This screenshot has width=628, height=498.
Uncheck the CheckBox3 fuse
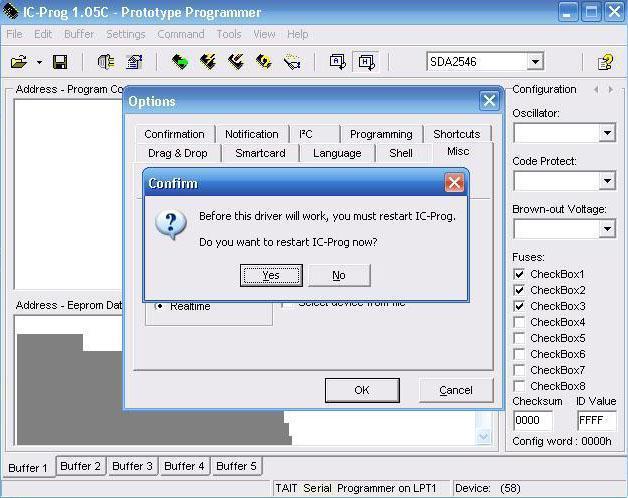(519, 306)
